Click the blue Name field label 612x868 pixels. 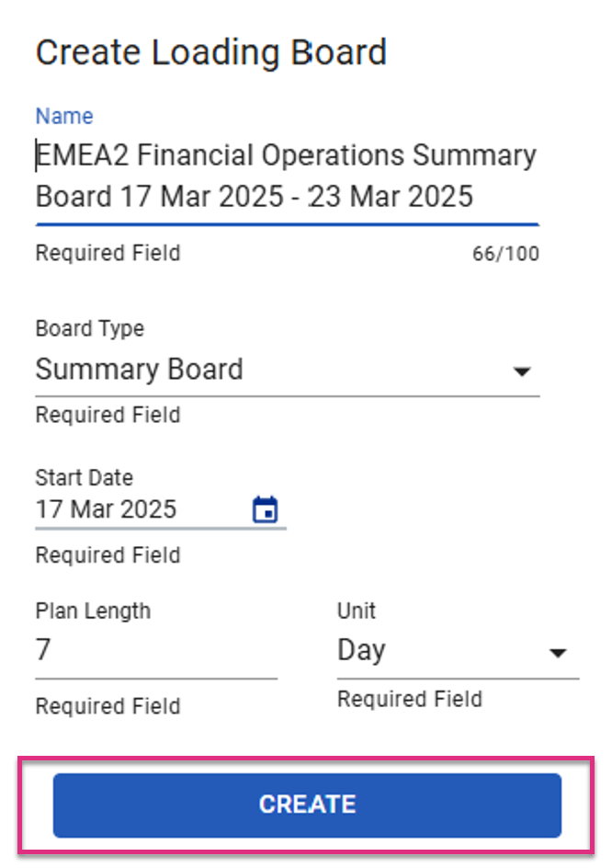coord(64,116)
